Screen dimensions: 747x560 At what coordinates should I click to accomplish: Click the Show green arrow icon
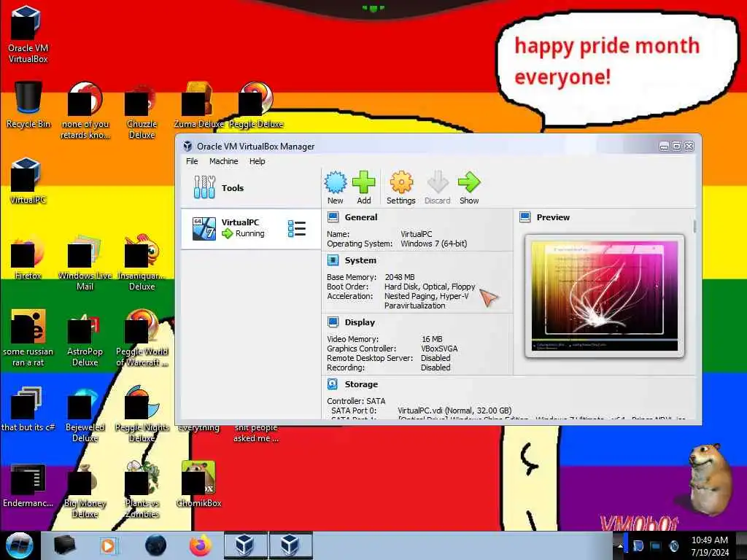(x=469, y=182)
